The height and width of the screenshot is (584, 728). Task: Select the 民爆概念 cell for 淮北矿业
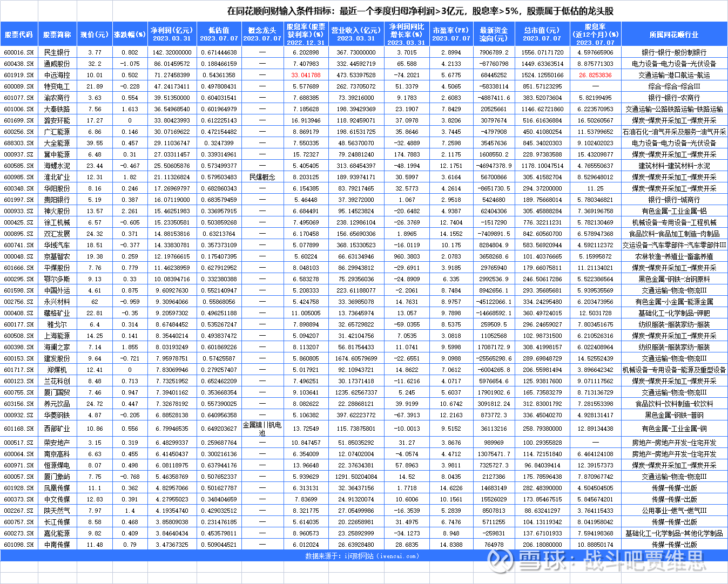pos(262,176)
